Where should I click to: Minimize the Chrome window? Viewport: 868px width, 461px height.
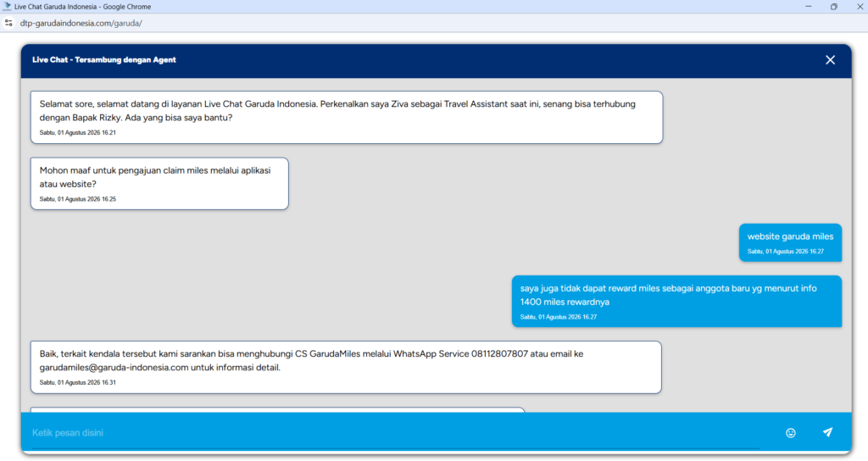tap(808, 7)
